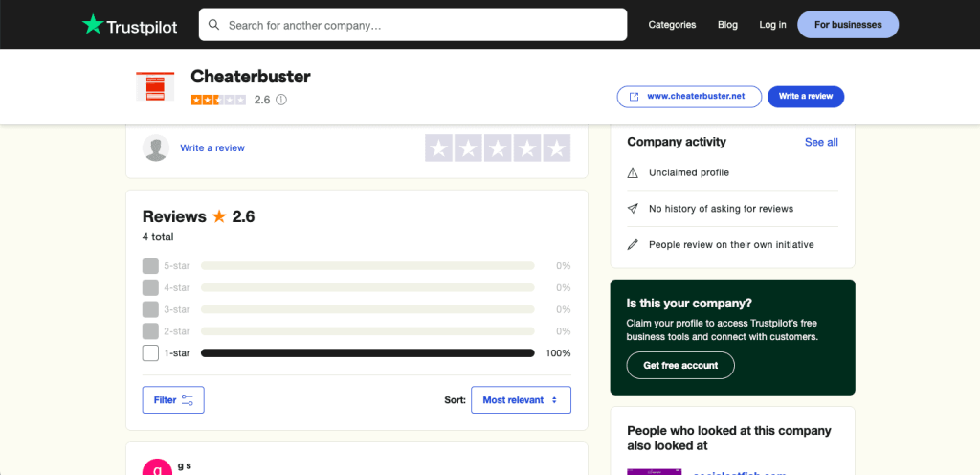Select the third rating star

(x=498, y=148)
